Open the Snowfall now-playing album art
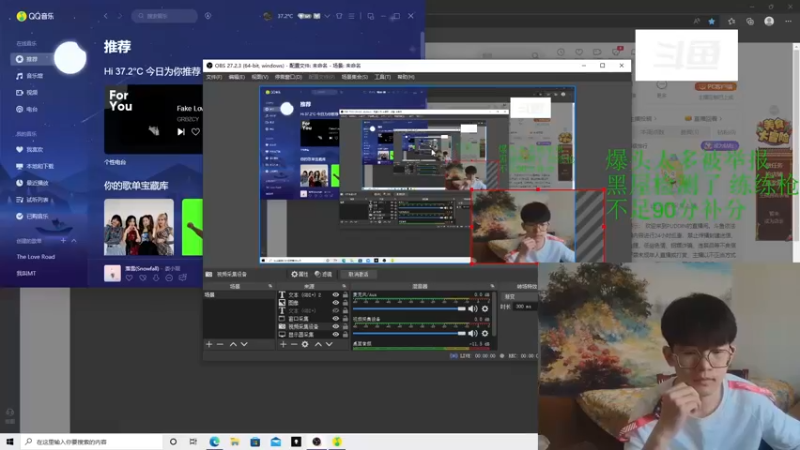The width and height of the screenshot is (800, 450). tap(112, 273)
